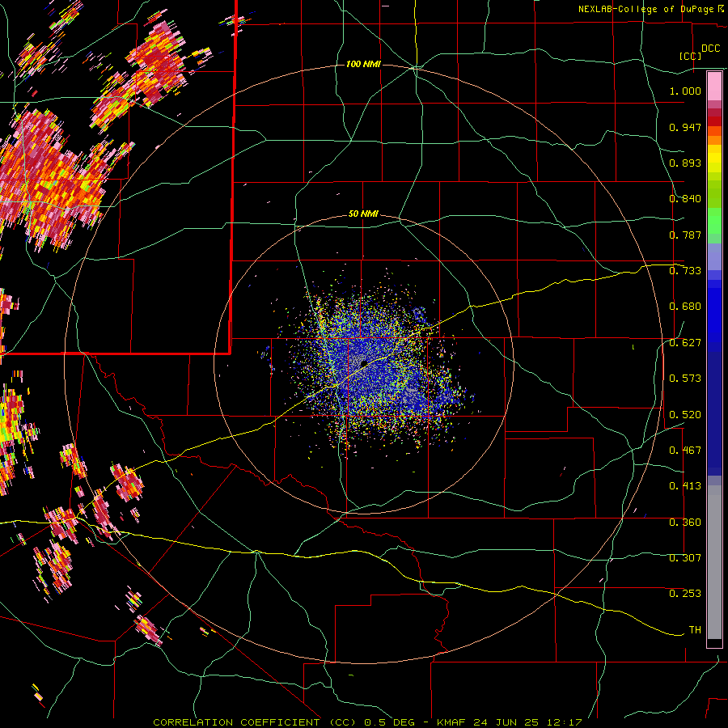The image size is (728, 728).
Task: Click the 0.787 legend value
Action: click(x=685, y=235)
